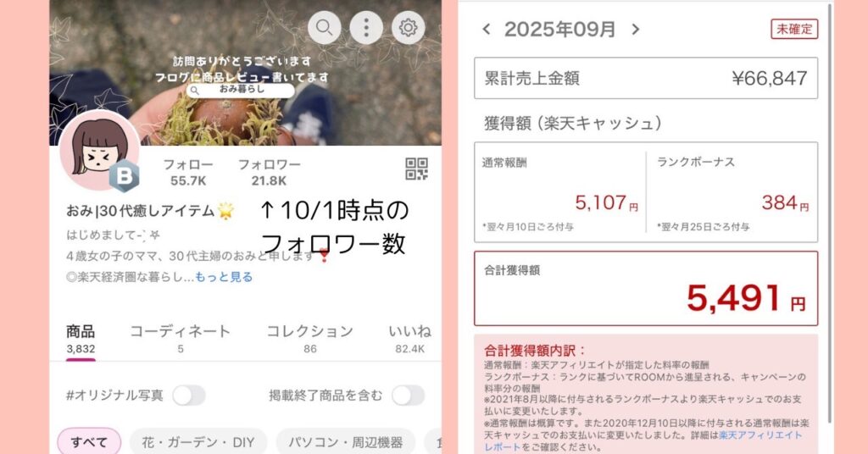Select the すべて category chip
The width and height of the screenshot is (868, 454).
coord(89,442)
